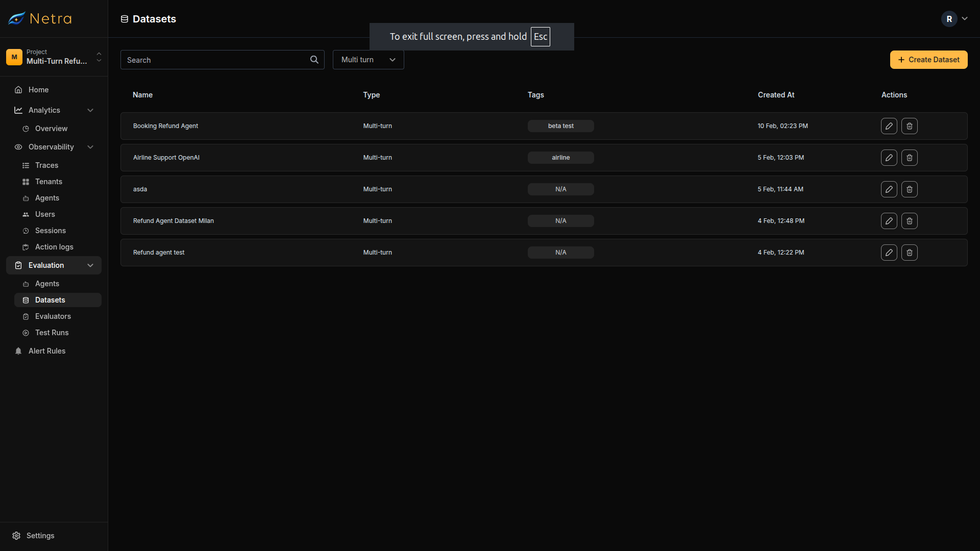Switch to the Datasets view in sidebar
The height and width of the screenshot is (551, 980).
click(x=50, y=300)
